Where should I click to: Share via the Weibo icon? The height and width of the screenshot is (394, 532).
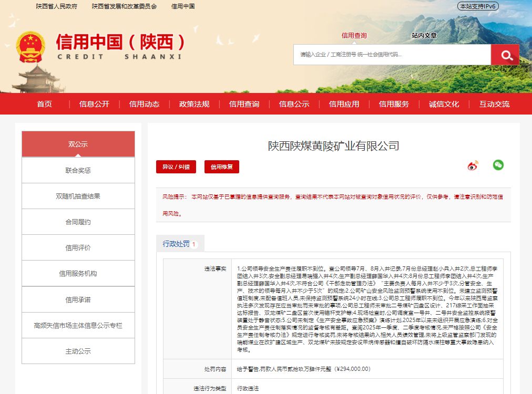[x=473, y=165]
